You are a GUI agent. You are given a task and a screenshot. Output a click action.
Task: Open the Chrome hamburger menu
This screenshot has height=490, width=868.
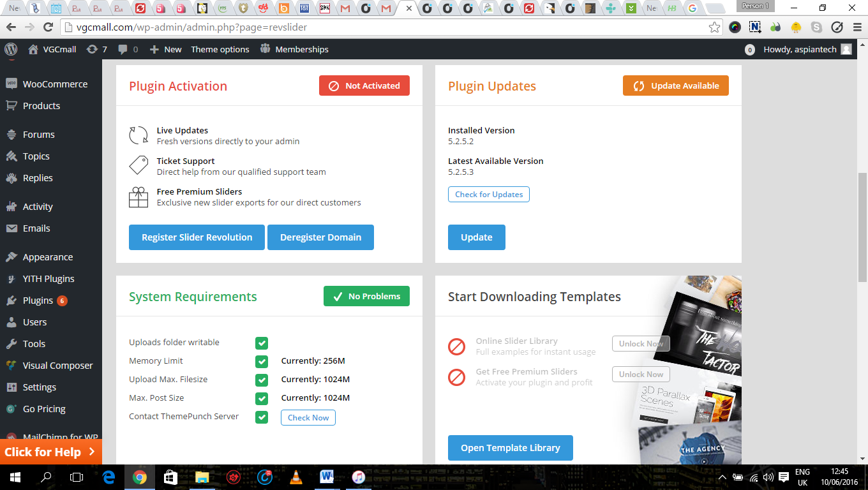[x=857, y=27]
